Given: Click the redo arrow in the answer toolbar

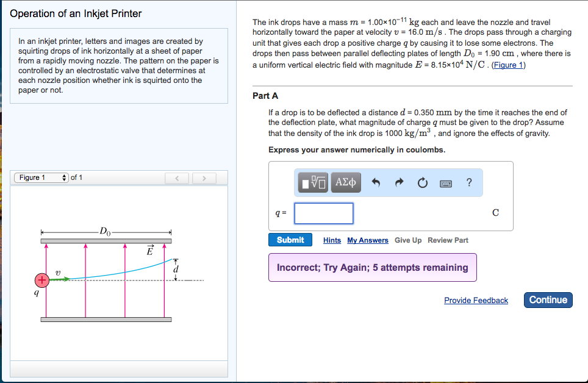Looking at the screenshot, I should coord(399,182).
